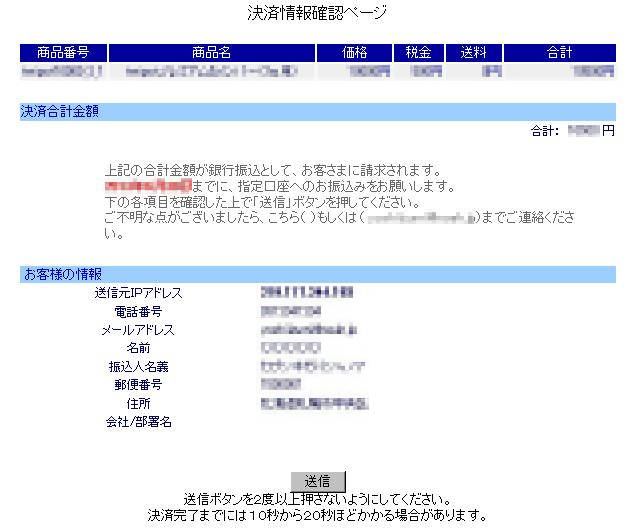
Task: Click the 名前 label
Action: [138, 348]
